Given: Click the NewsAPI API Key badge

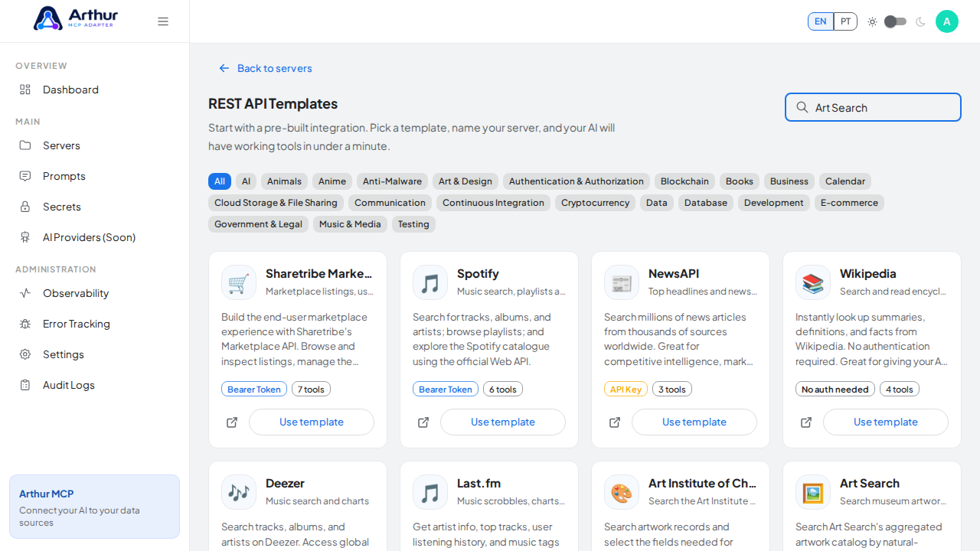Looking at the screenshot, I should pyautogui.click(x=626, y=390).
